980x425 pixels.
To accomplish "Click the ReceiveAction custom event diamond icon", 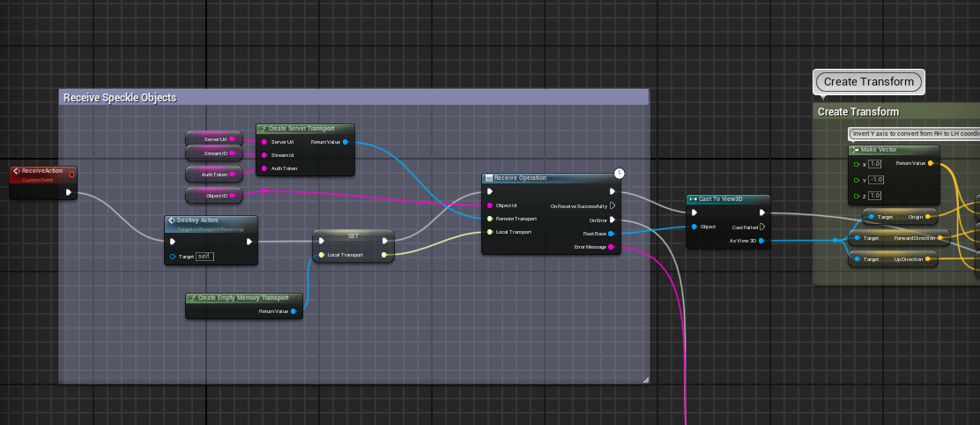I will 16,171.
